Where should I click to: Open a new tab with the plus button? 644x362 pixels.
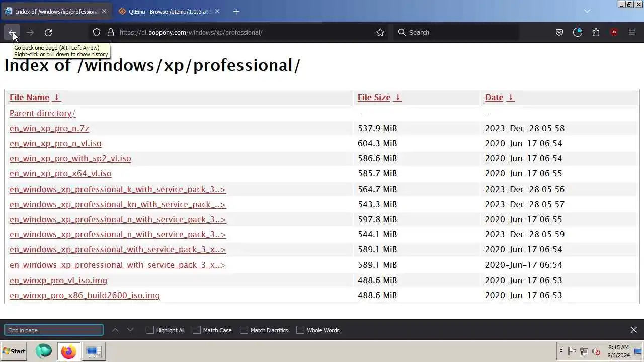[236, 11]
